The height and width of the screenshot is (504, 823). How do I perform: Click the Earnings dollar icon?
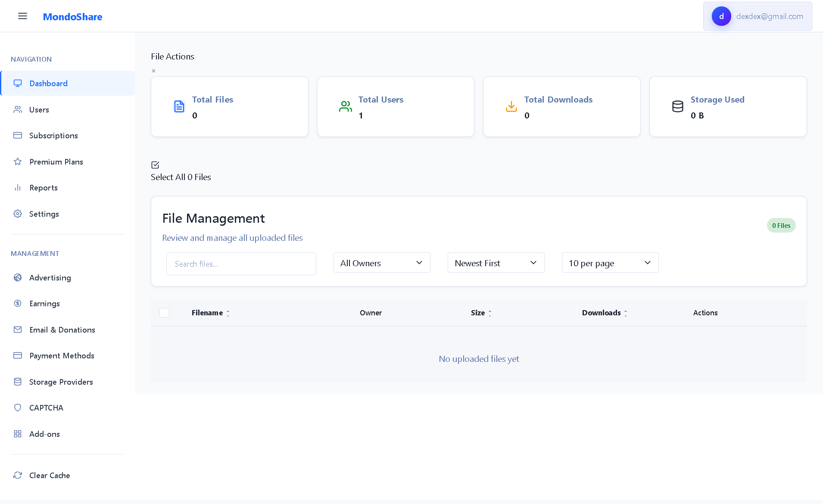[18, 303]
